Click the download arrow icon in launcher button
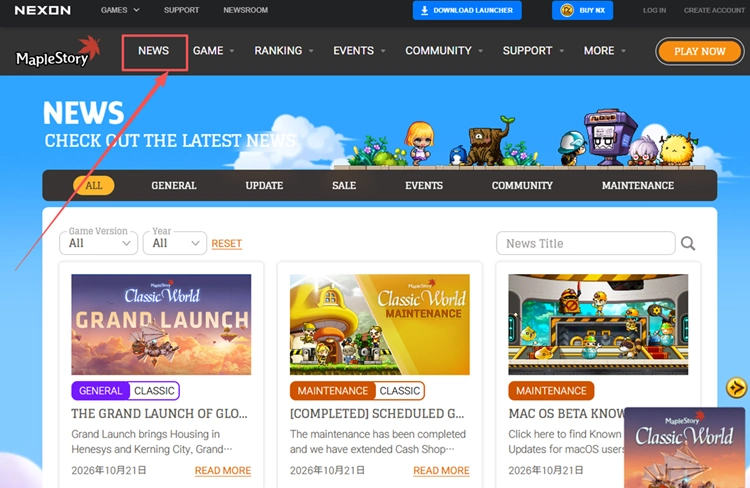 click(x=424, y=10)
